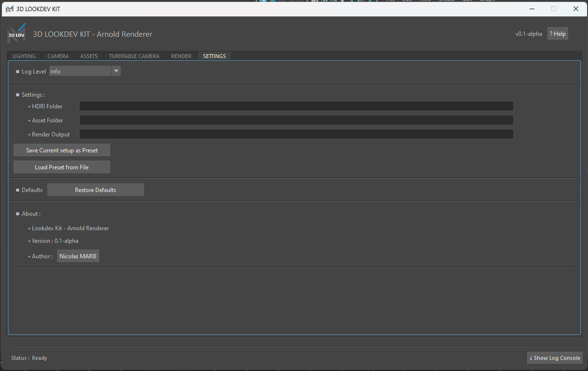Image resolution: width=588 pixels, height=371 pixels.
Task: Click the 'Version : 0.1-alpha' line
Action: tap(55, 240)
